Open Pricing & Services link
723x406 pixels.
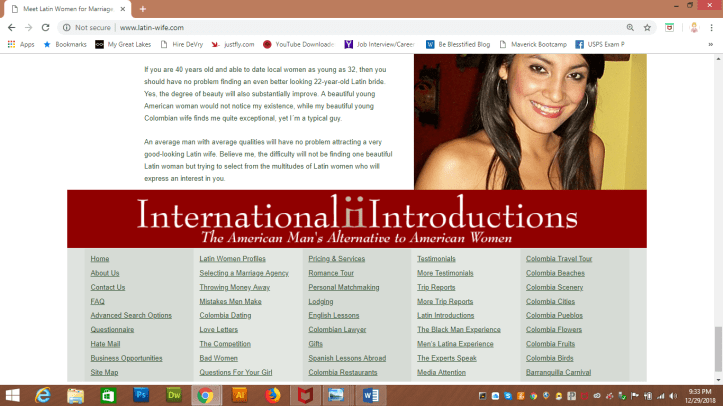click(x=337, y=259)
